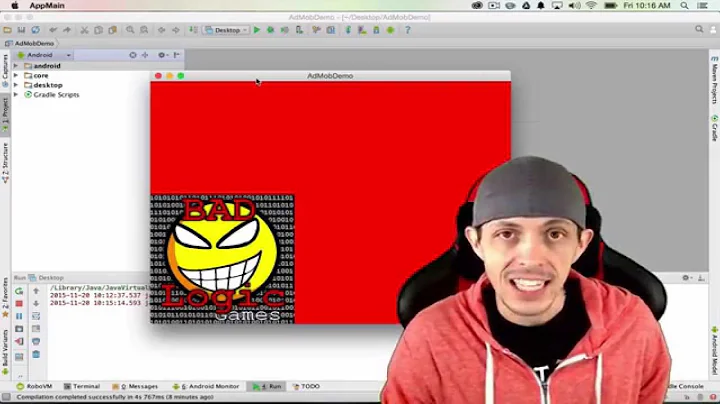Expand the desktop module node
Viewport: 720px width, 404px height.
click(x=16, y=85)
